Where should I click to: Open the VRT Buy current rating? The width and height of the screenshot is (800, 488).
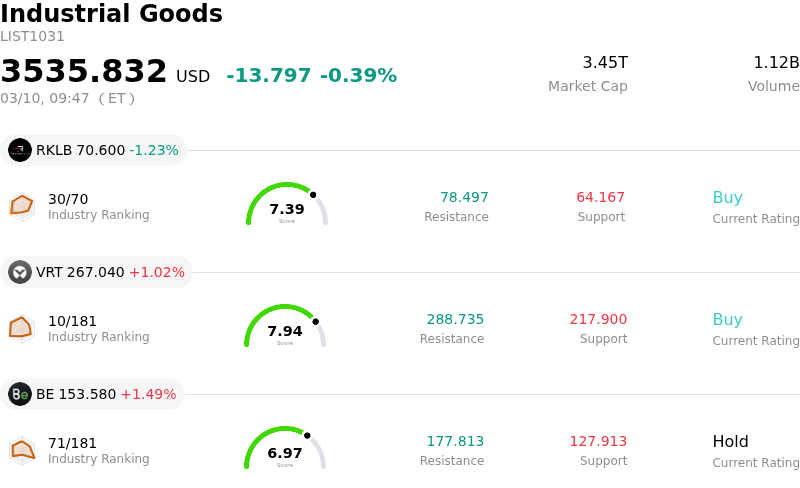click(x=727, y=320)
